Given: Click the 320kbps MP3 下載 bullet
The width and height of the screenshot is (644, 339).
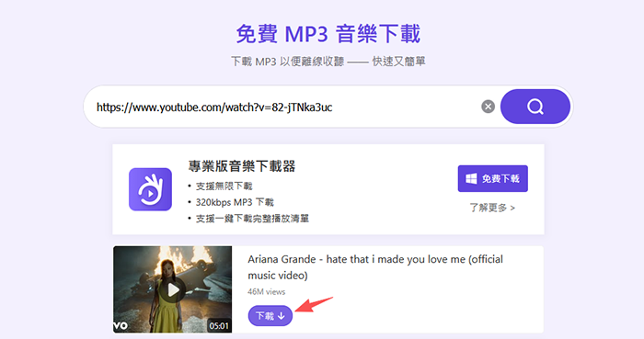Looking at the screenshot, I should 235,202.
